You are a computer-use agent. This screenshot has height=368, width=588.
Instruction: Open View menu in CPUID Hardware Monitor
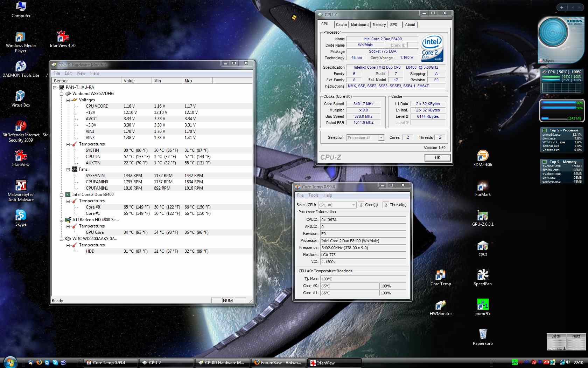point(81,73)
